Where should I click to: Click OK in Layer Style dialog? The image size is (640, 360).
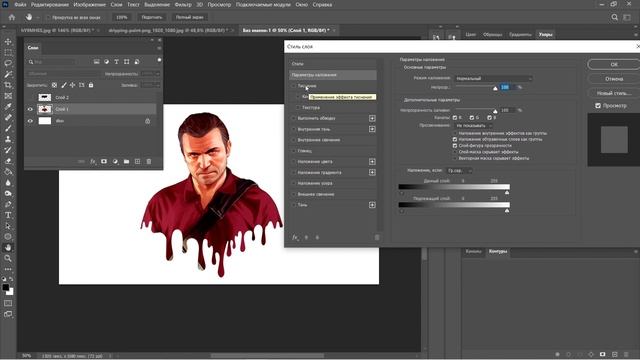(614, 64)
